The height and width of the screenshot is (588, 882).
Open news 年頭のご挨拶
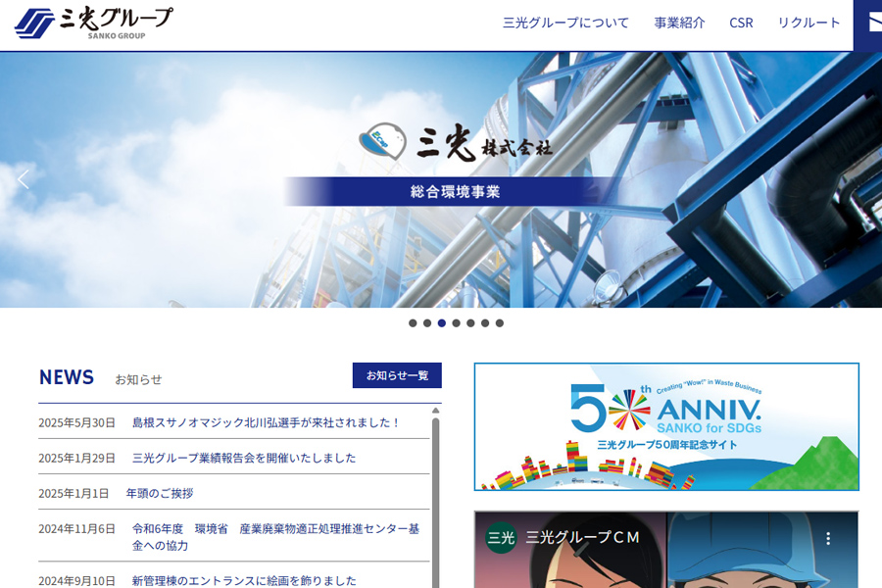(x=160, y=494)
